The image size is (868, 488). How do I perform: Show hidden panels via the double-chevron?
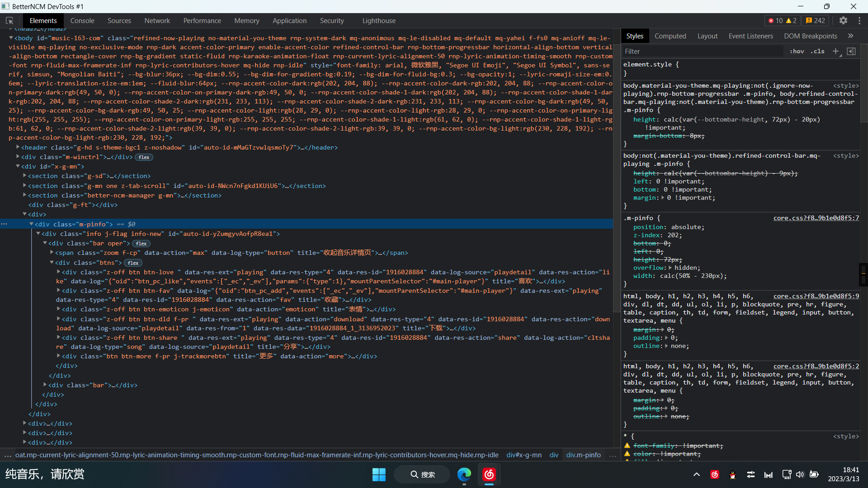851,36
